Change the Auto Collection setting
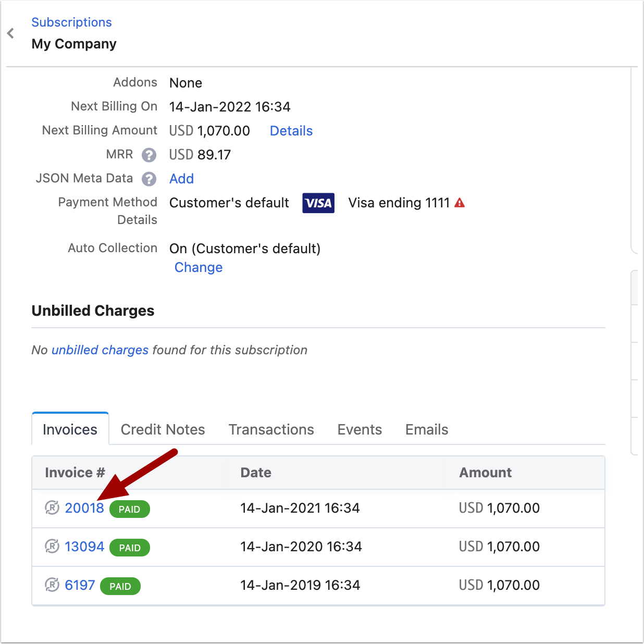Viewport: 644px width, 644px height. [x=199, y=267]
